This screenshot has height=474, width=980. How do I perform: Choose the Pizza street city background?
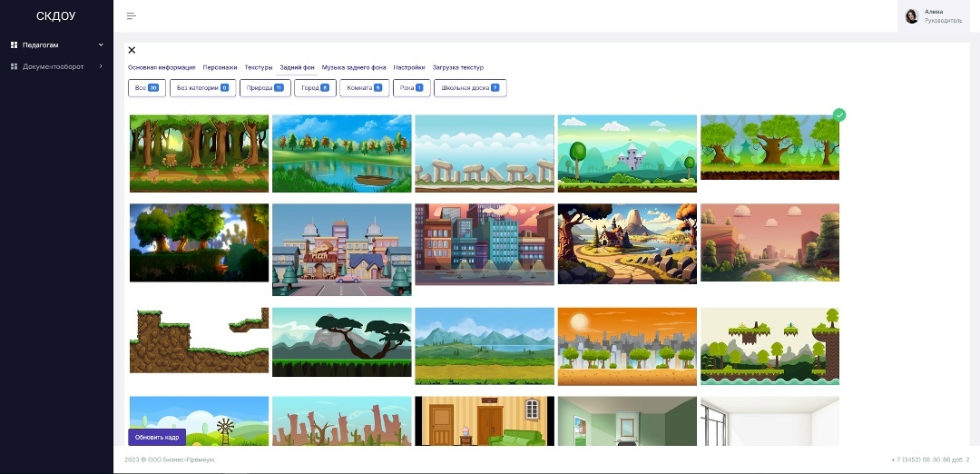[342, 250]
